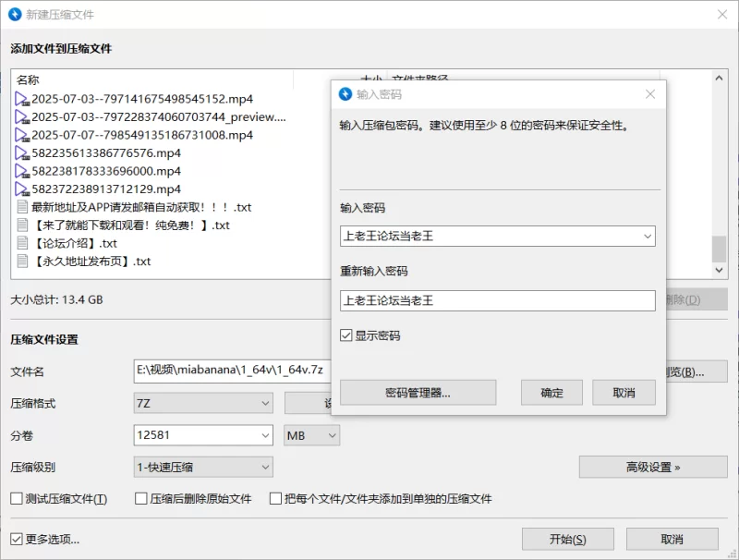
Task: Click the 密码管理器... button
Action: tap(418, 393)
